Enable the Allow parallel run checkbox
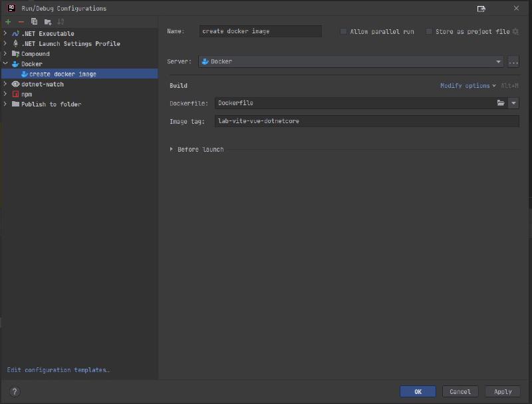532x404 pixels. (343, 31)
